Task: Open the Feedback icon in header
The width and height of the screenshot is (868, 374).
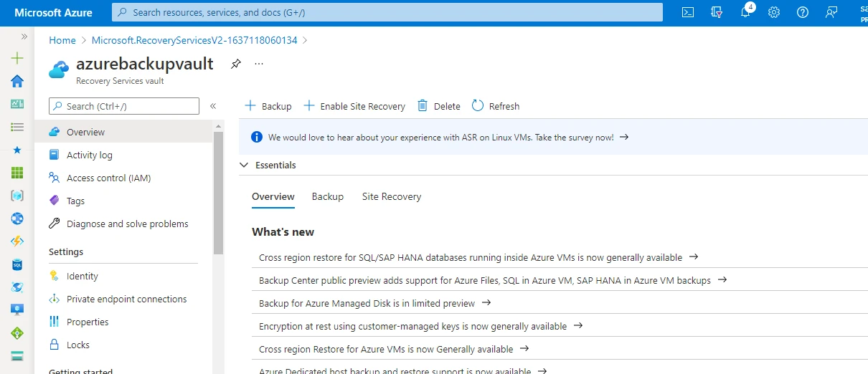Action: (x=831, y=12)
